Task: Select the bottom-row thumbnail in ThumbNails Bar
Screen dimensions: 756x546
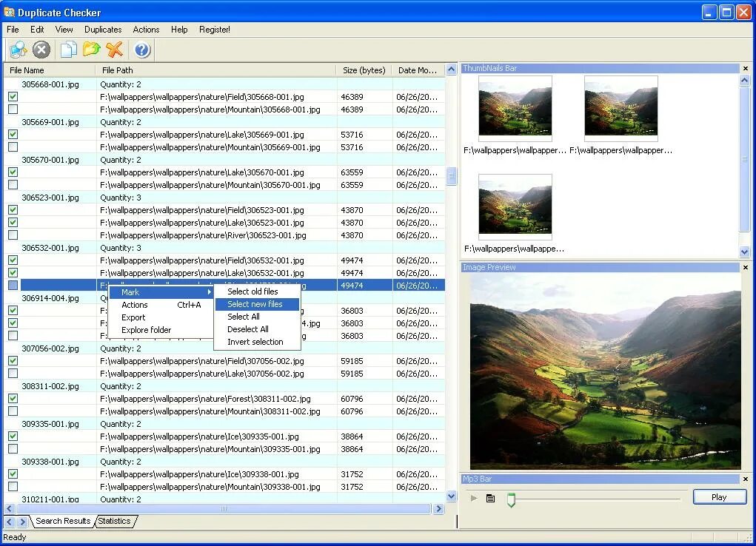Action: click(515, 206)
